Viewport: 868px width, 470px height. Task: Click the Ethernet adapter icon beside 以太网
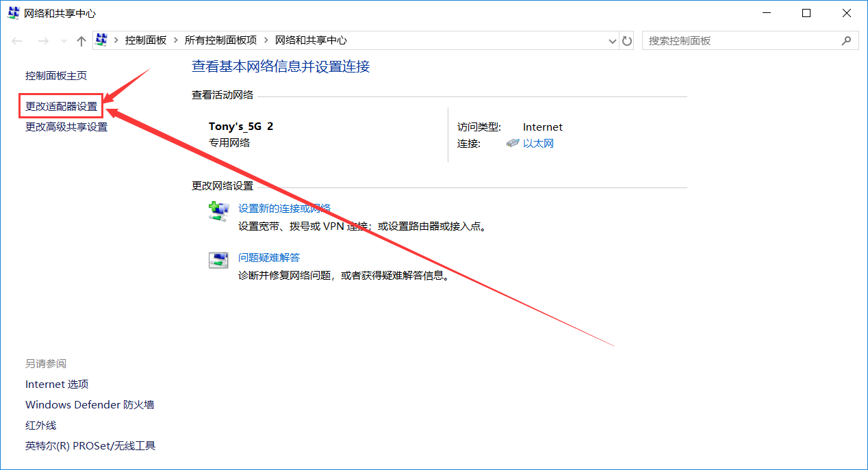[513, 144]
